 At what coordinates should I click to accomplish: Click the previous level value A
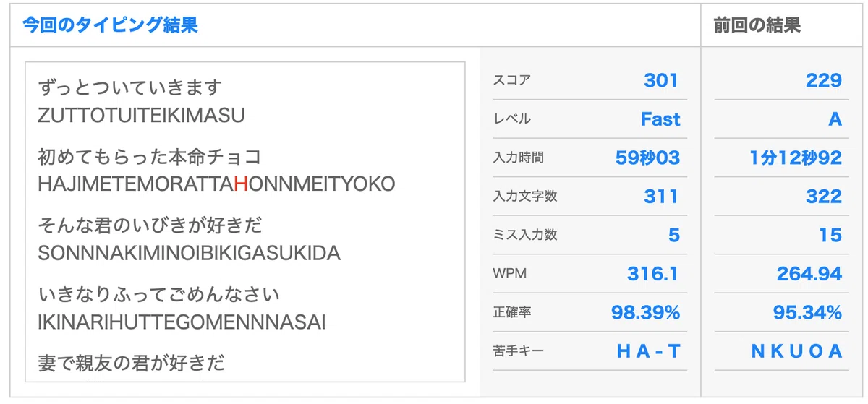click(835, 119)
